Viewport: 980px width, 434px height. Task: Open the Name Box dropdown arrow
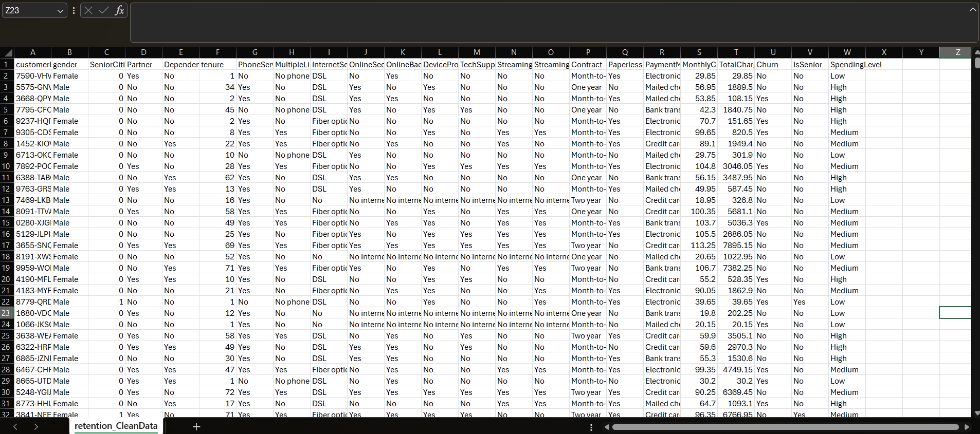[60, 11]
